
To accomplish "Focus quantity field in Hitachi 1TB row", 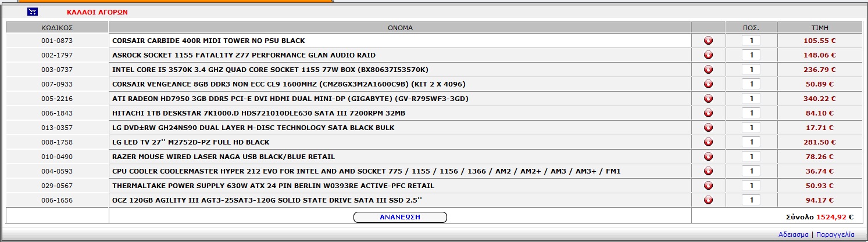I will (x=751, y=113).
